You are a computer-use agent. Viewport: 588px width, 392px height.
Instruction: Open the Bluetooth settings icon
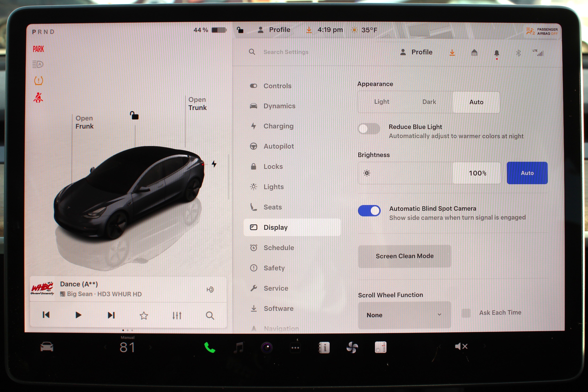coord(518,53)
